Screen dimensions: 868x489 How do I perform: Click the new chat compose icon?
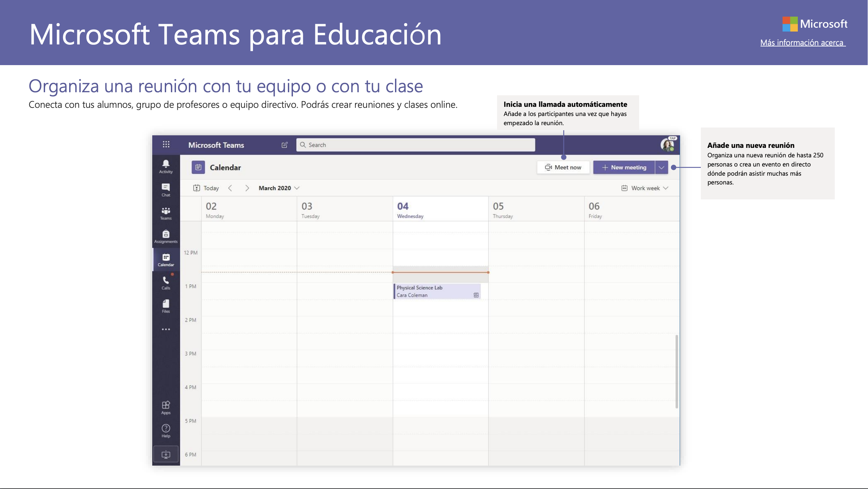click(x=284, y=145)
